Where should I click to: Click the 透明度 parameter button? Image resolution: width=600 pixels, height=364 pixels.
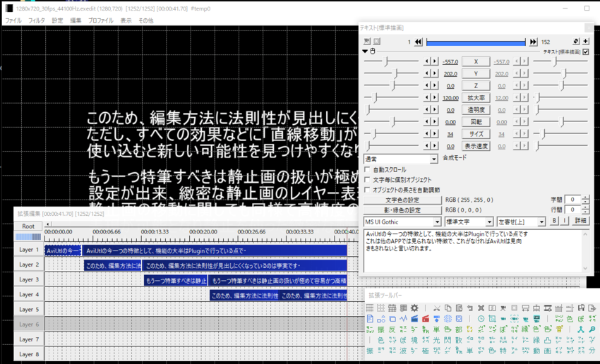coord(476,110)
